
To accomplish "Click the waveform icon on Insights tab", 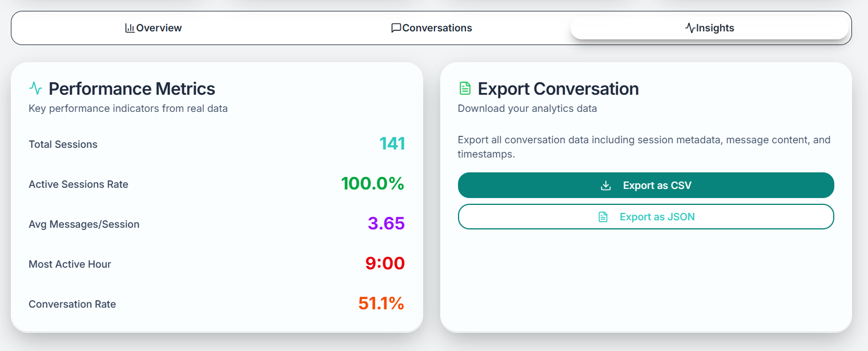I will tap(690, 27).
